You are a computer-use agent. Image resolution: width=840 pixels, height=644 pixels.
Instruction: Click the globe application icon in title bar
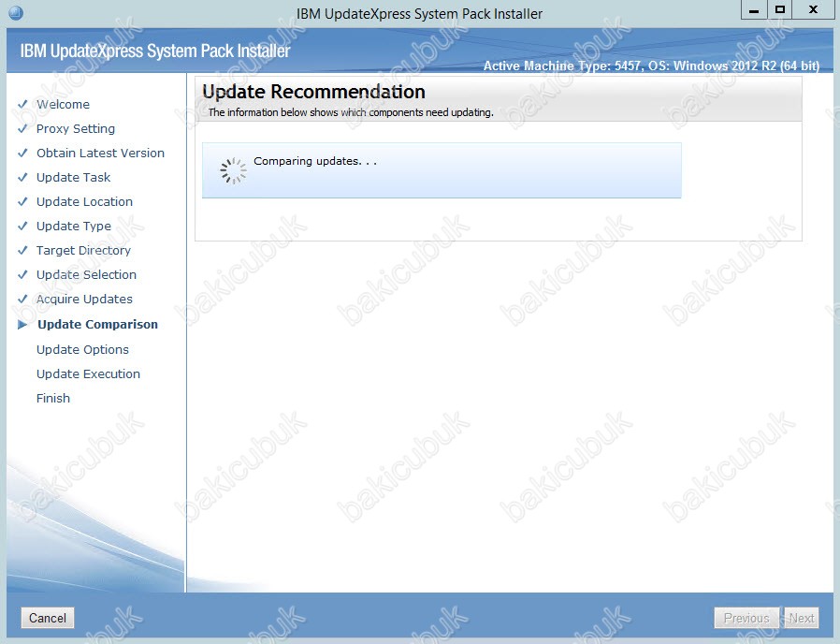(x=16, y=12)
